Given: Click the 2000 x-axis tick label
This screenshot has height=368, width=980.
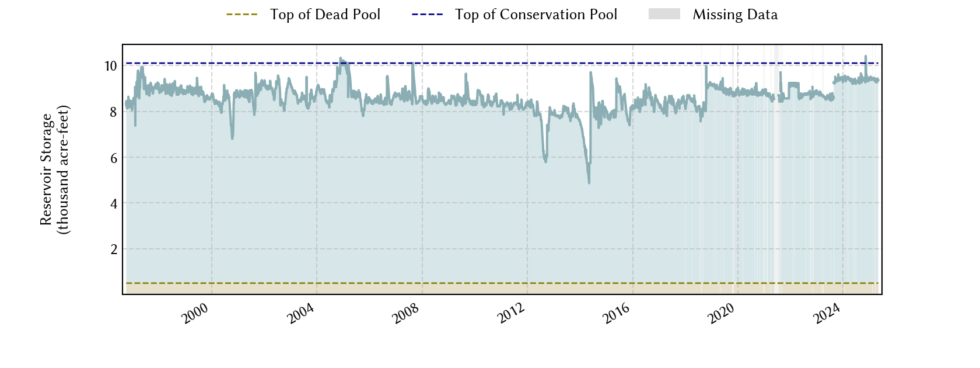Looking at the screenshot, I should click(195, 314).
